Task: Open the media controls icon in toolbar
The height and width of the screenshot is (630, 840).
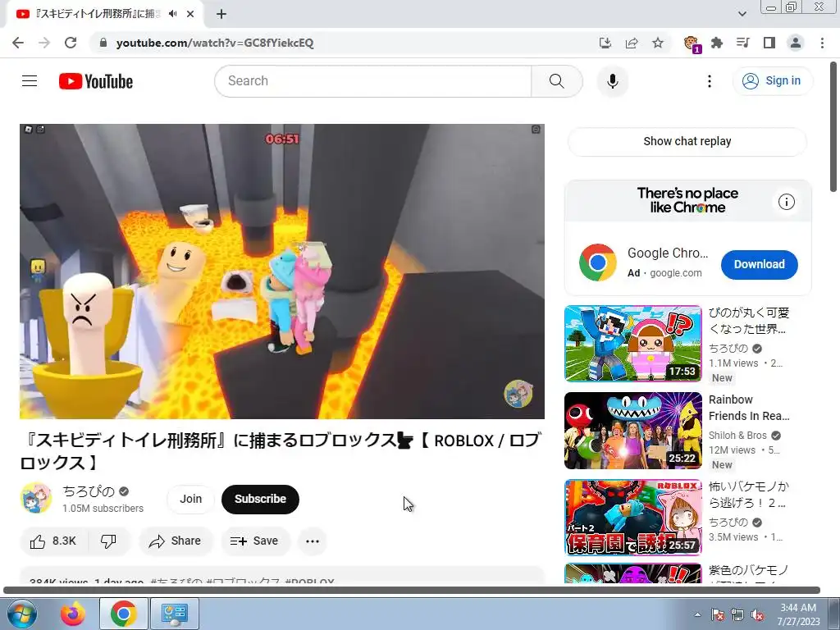Action: click(743, 43)
